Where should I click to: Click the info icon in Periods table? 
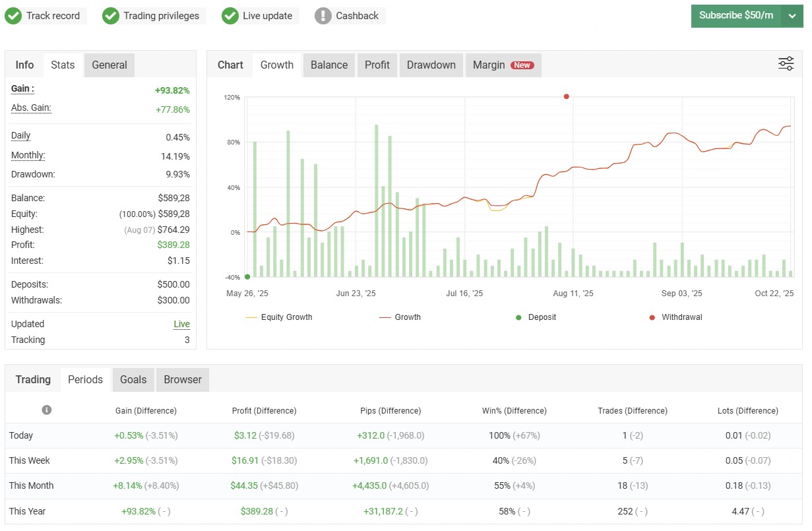[47, 410]
